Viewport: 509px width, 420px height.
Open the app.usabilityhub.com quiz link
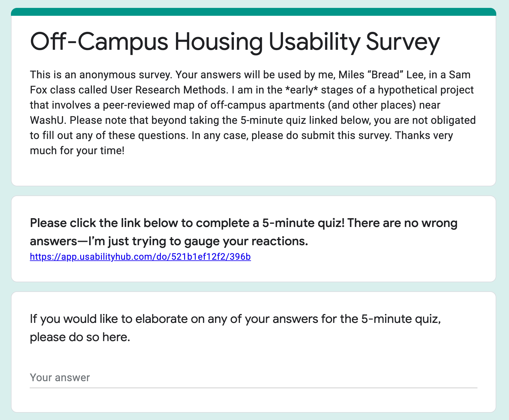coord(140,257)
